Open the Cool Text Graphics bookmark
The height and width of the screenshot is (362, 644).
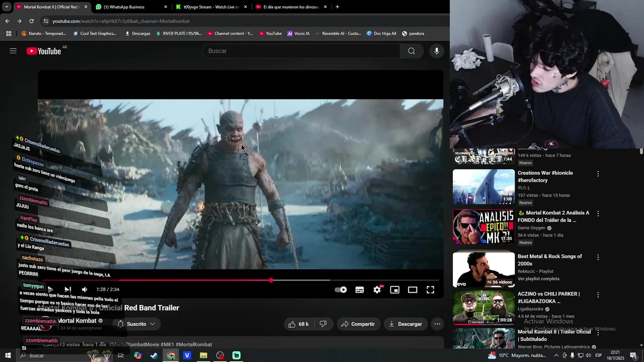(x=95, y=34)
